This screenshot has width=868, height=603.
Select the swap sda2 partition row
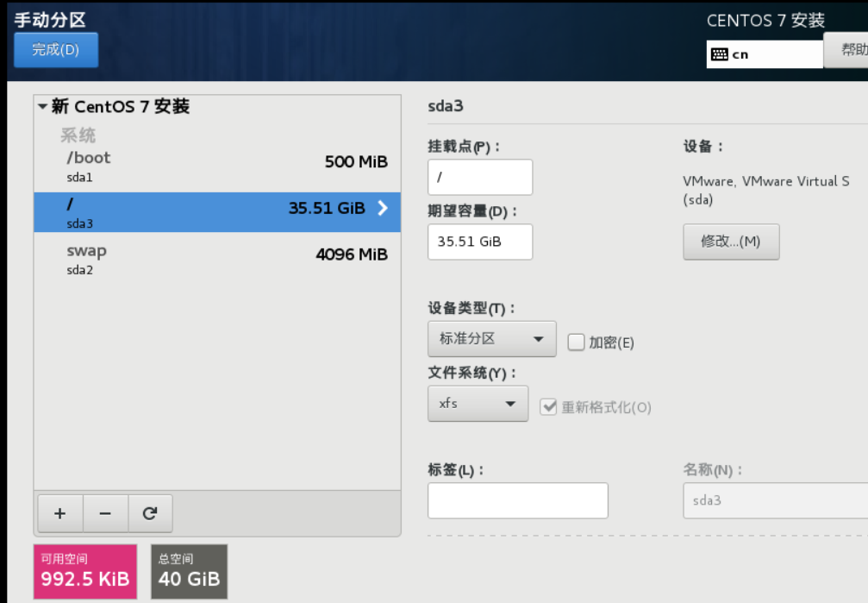pyautogui.click(x=217, y=260)
